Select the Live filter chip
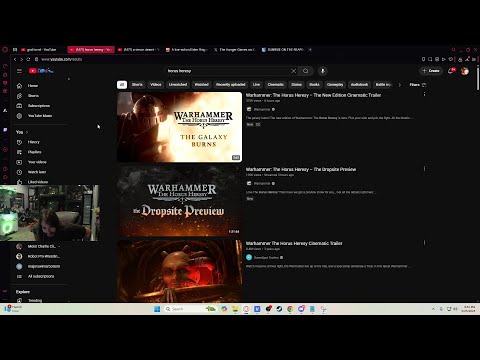Image resolution: width=480 pixels, height=360 pixels. point(256,85)
